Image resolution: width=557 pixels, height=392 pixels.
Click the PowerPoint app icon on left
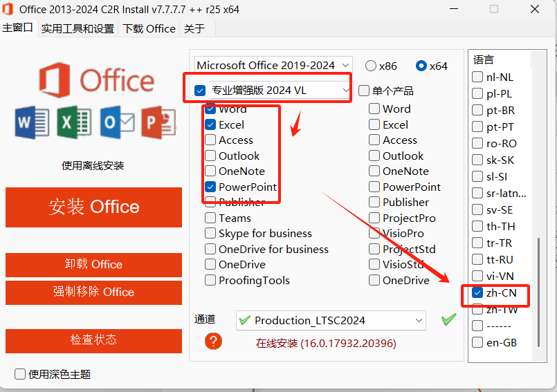click(158, 122)
